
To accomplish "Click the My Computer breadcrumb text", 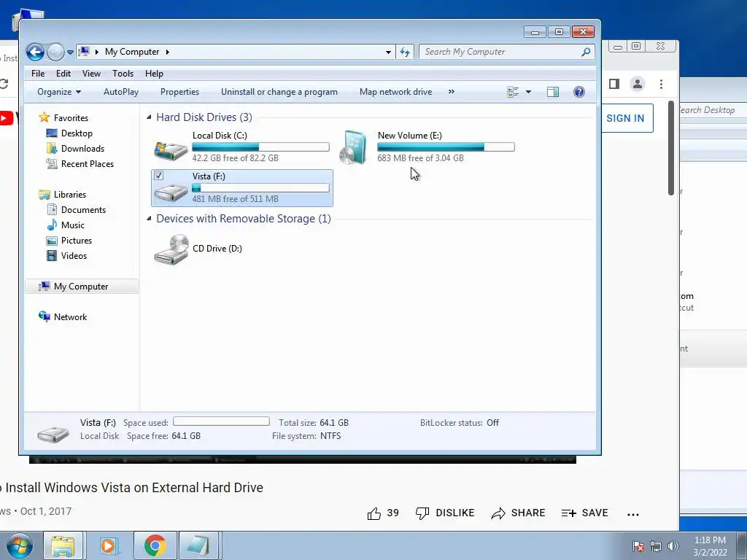I will click(132, 52).
